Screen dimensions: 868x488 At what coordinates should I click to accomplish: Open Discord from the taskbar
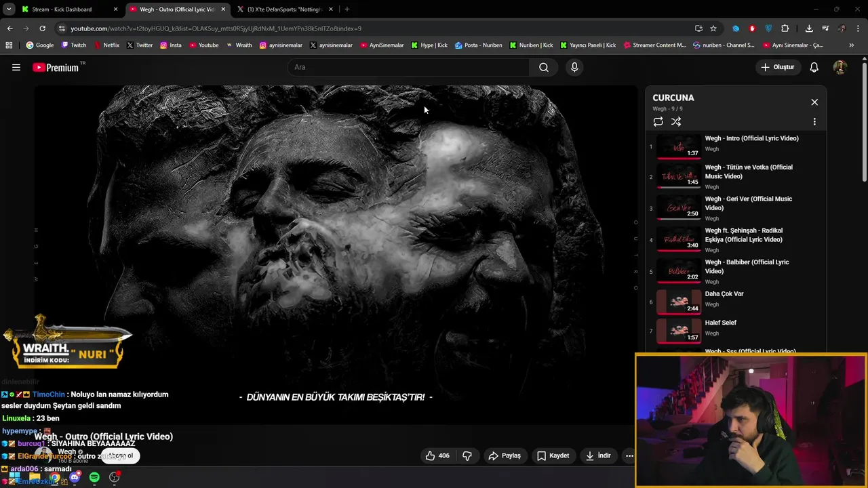point(75,477)
